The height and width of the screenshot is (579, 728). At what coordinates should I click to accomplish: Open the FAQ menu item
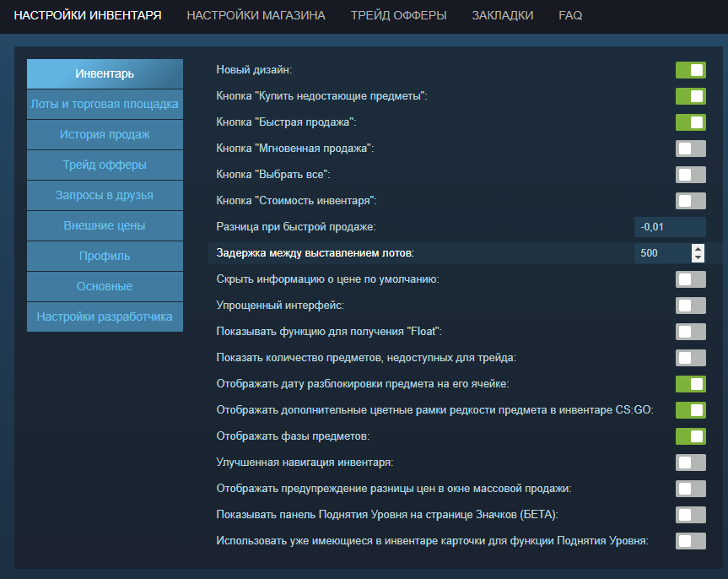pyautogui.click(x=569, y=15)
